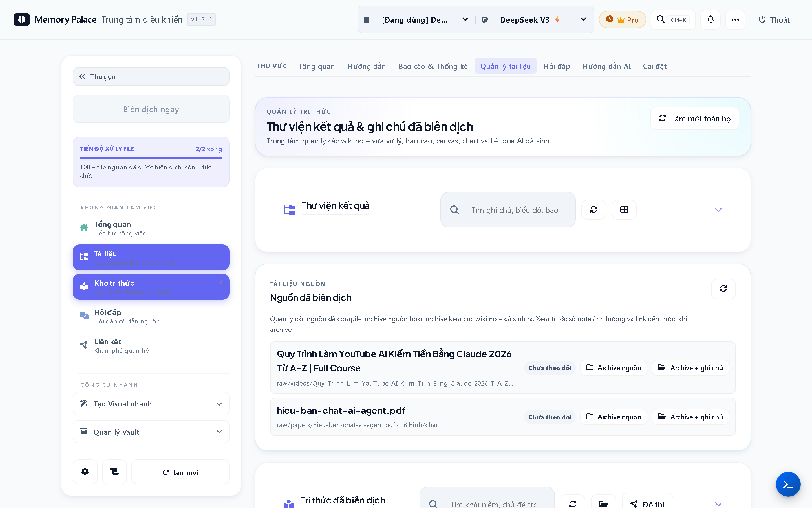812x508 pixels.
Task: Toggle Chưa theo dõi for YouTube AI course
Action: (550, 368)
